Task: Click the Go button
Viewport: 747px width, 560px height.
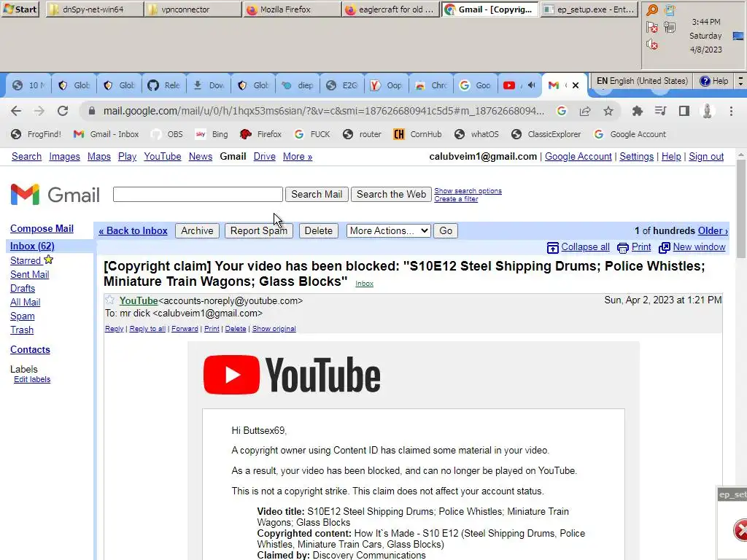Action: (446, 231)
